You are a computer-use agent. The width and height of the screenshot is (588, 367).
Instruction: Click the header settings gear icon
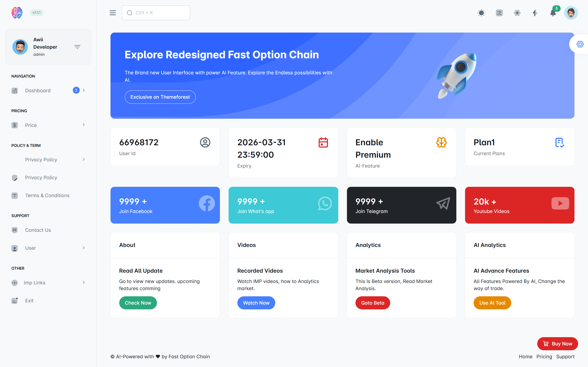tap(517, 13)
